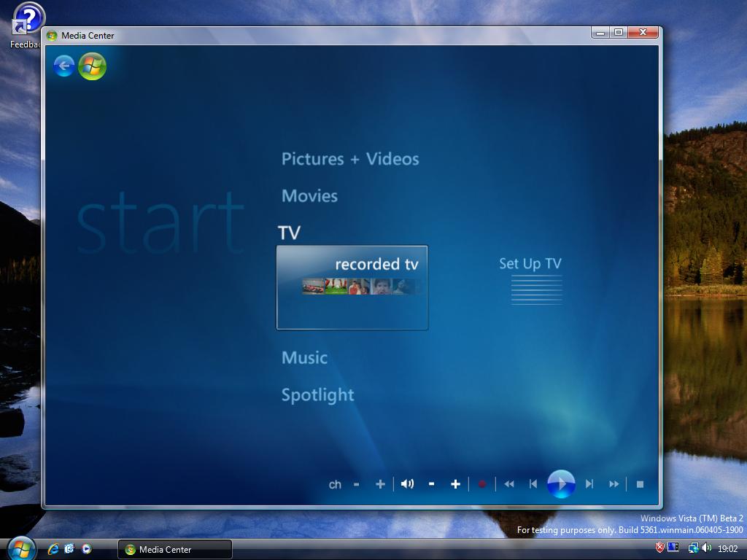Launch Windows Media Player from quick launch
Viewport: 747px width, 560px height.
click(x=86, y=549)
